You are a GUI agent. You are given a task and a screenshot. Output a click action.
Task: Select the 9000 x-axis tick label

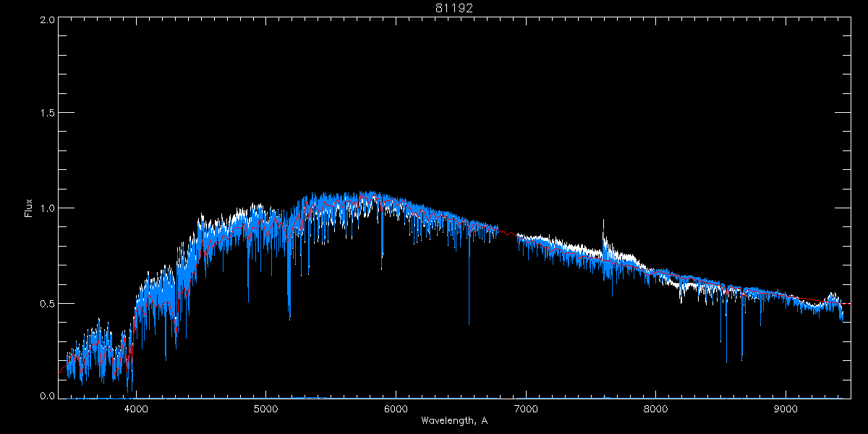coord(786,407)
